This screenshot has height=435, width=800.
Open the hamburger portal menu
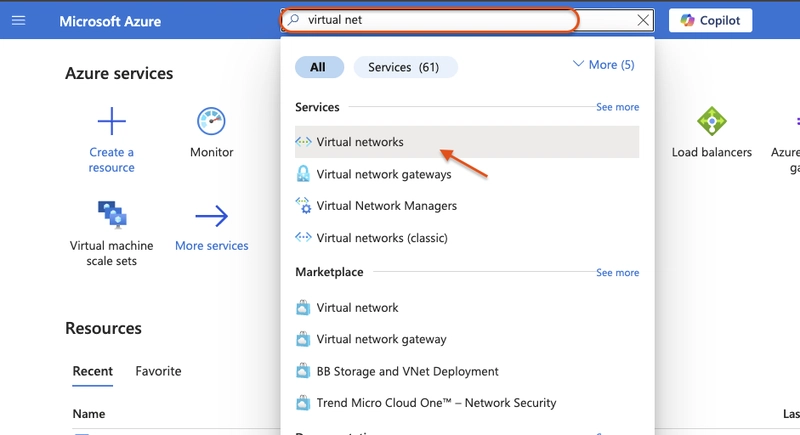tap(18, 20)
